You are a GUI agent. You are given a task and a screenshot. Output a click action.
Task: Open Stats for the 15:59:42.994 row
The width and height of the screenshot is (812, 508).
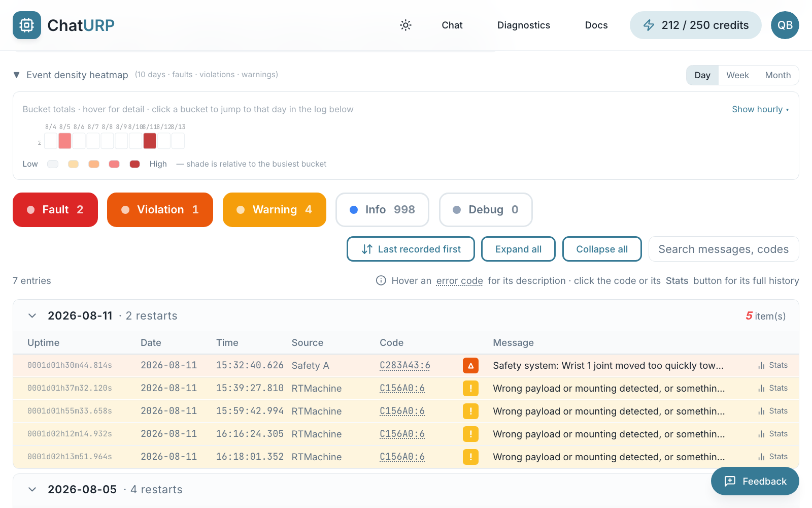(x=773, y=411)
